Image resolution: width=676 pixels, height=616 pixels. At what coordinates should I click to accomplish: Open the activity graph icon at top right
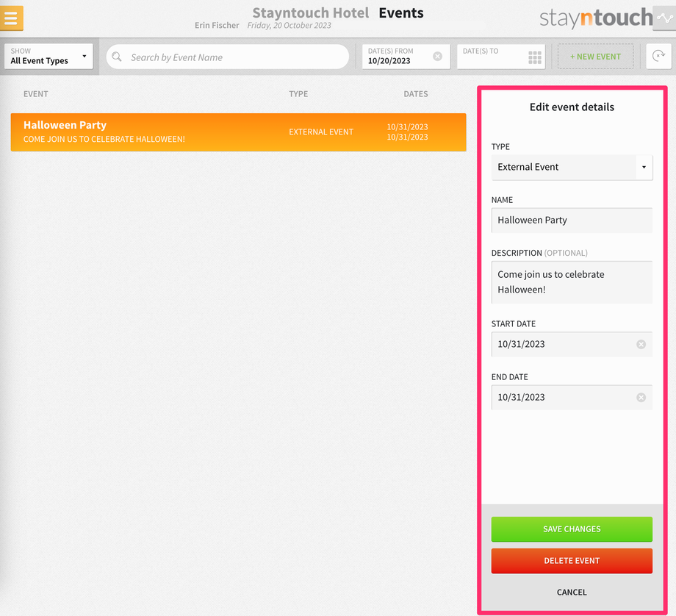[664, 18]
